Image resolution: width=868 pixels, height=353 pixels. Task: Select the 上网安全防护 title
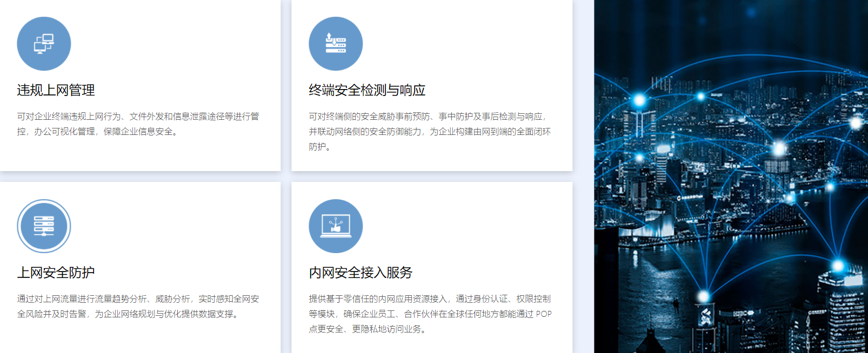coord(56,273)
